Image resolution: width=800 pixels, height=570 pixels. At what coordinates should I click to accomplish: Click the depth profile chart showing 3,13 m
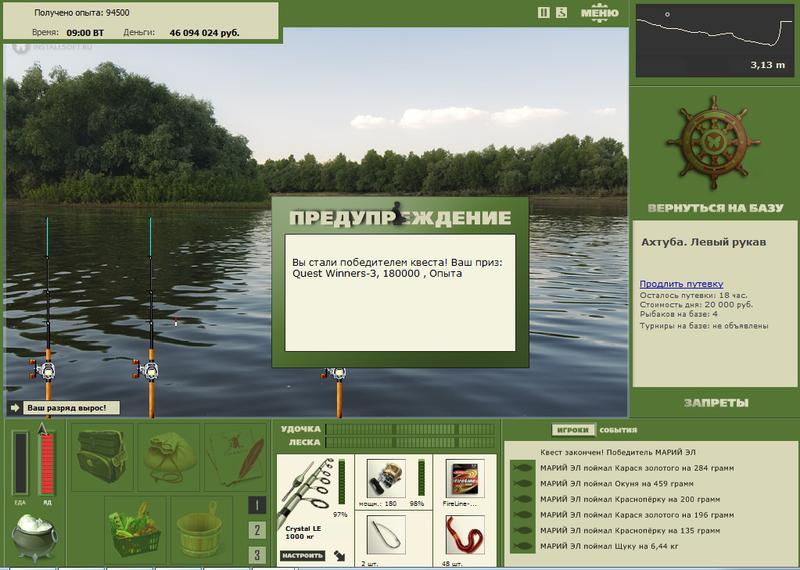coord(714,41)
